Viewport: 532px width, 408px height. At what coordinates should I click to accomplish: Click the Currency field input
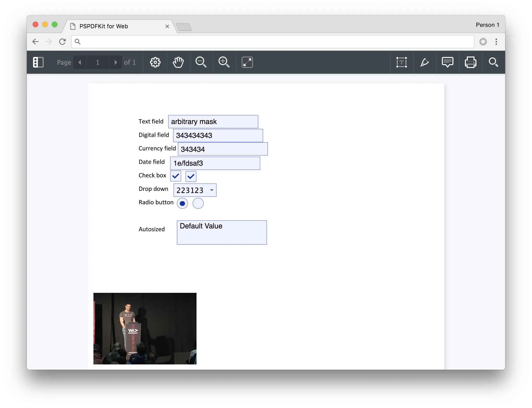pos(223,149)
